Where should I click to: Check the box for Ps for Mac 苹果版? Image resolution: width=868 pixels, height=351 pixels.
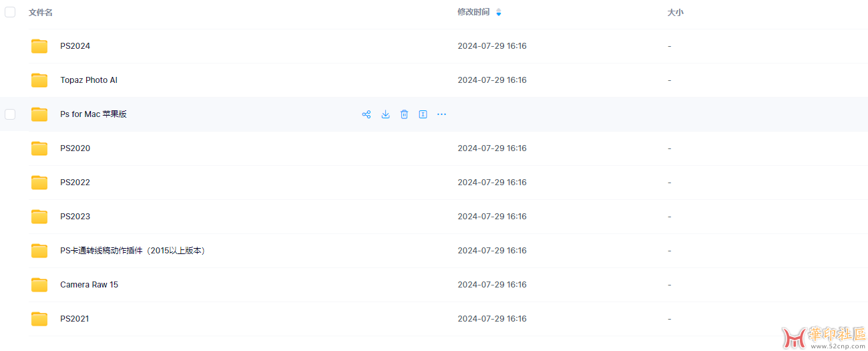tap(10, 114)
